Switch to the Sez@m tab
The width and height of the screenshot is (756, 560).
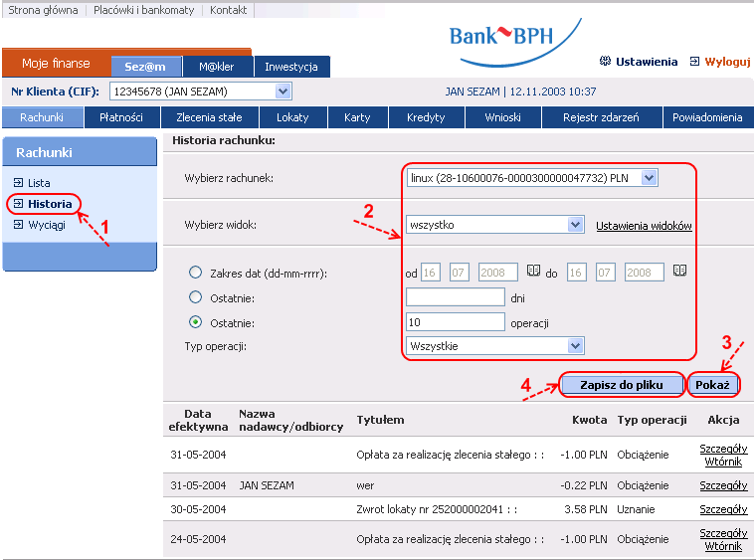coord(145,67)
